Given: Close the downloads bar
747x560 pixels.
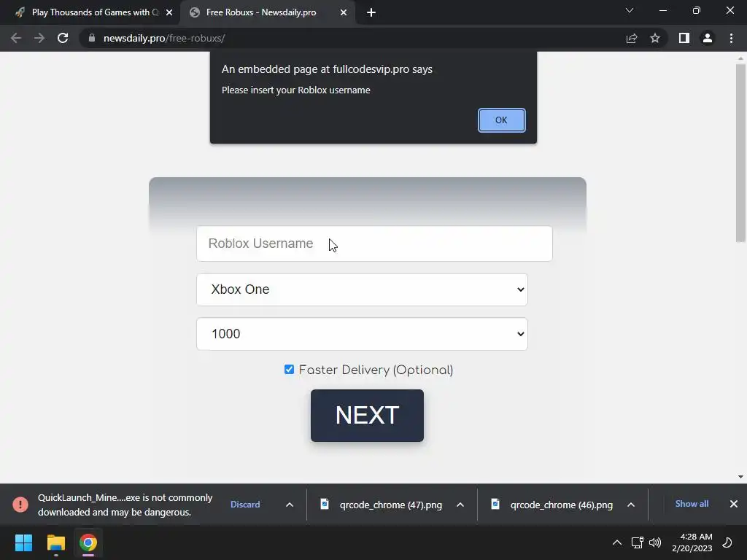Looking at the screenshot, I should click(x=734, y=504).
